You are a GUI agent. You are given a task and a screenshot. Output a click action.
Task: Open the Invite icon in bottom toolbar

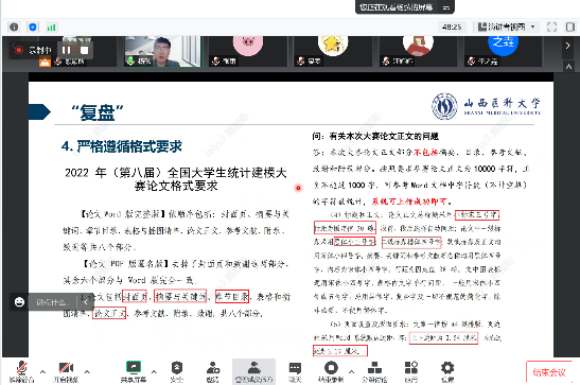click(x=213, y=372)
